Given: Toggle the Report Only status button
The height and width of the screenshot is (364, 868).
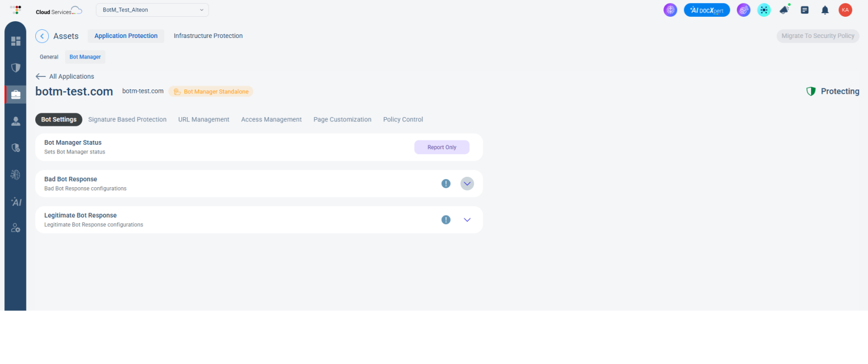Looking at the screenshot, I should [442, 148].
